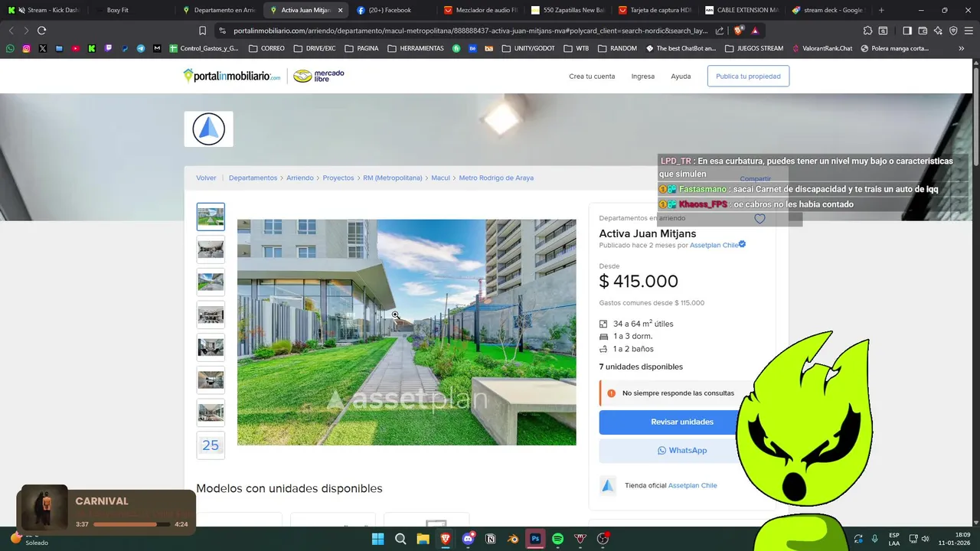Open the Ingresa link
Viewport: 980px width, 551px height.
(x=643, y=77)
